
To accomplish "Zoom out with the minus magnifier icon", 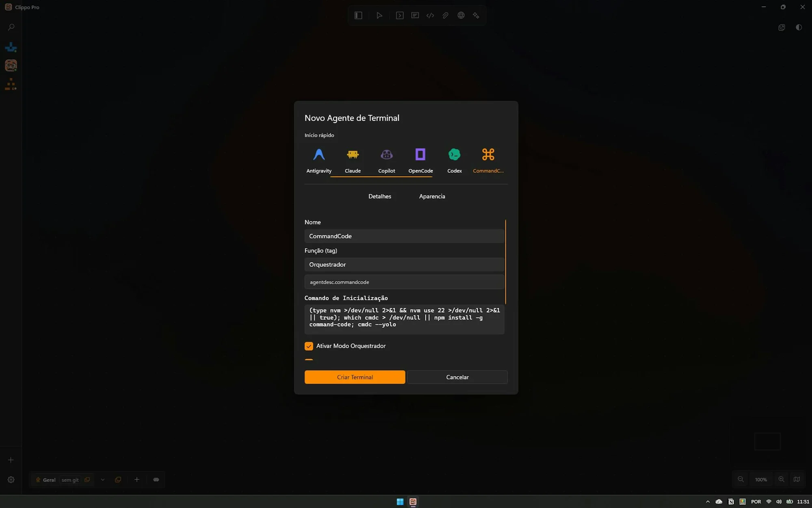I will point(741,479).
